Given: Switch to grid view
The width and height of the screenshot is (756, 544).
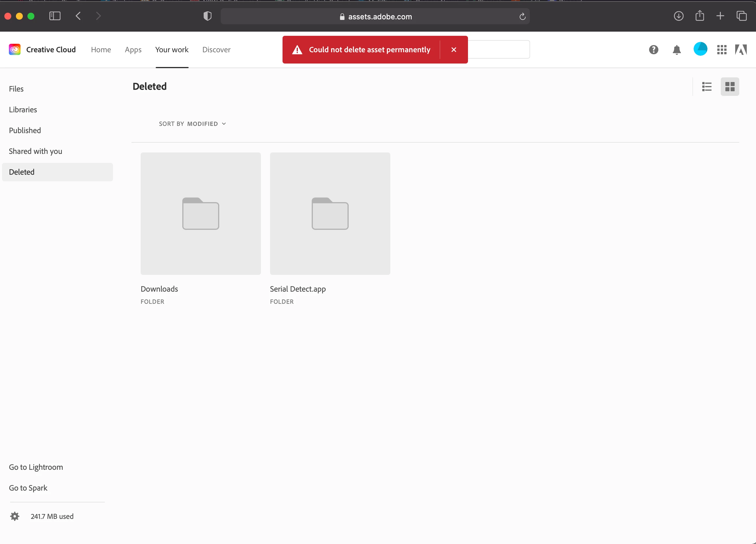Looking at the screenshot, I should (729, 87).
